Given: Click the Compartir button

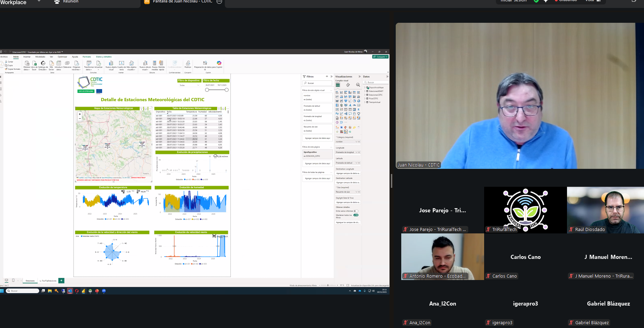Looking at the screenshot, I should point(381,57).
